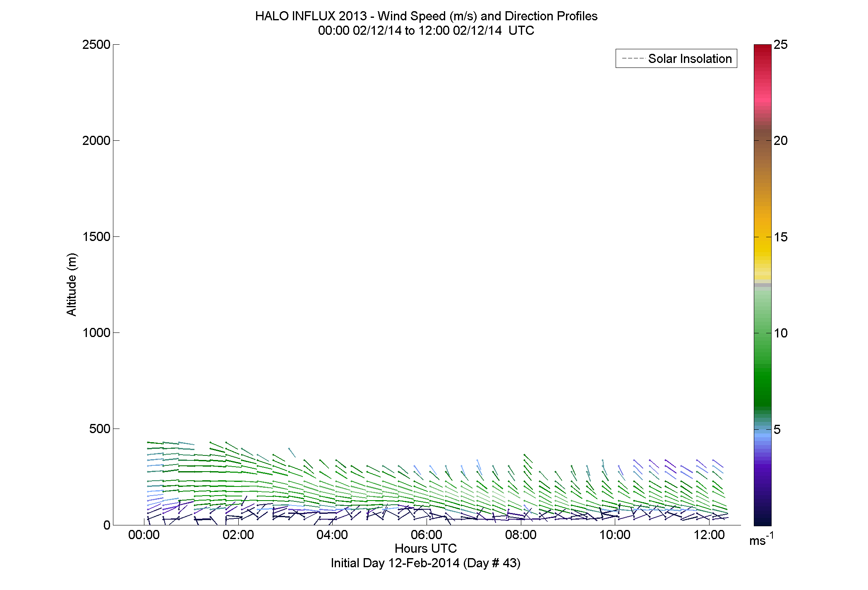
Task: Click the colorbar label 20
Action: 781,141
